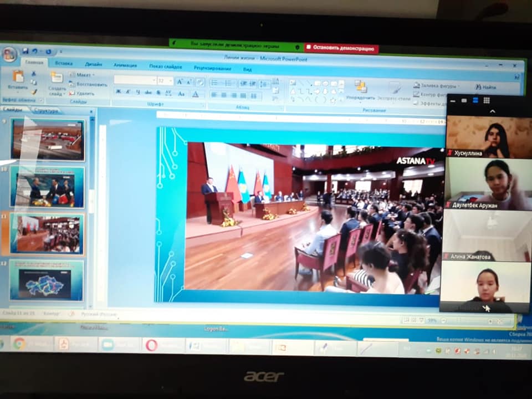Toggle Italic К formatting

(x=128, y=92)
